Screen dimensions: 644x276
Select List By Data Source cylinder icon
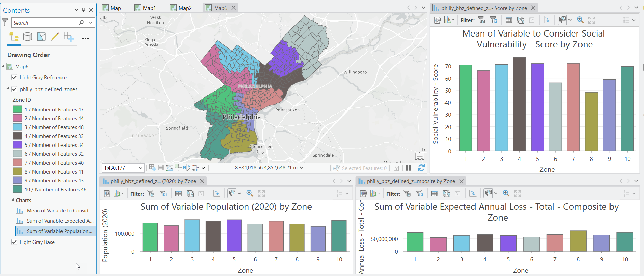point(28,37)
